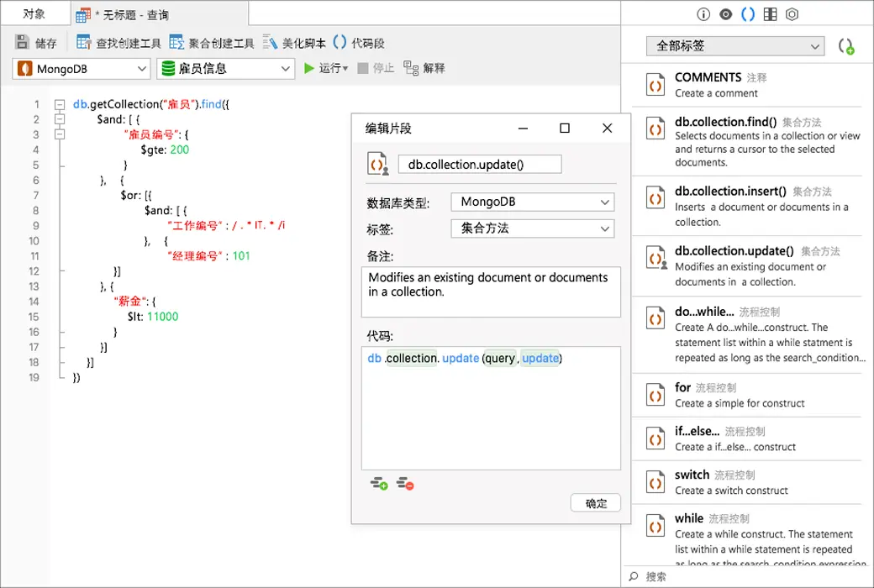The image size is (874, 588).
Task: Close the 编辑片段 dialog
Action: coord(607,129)
